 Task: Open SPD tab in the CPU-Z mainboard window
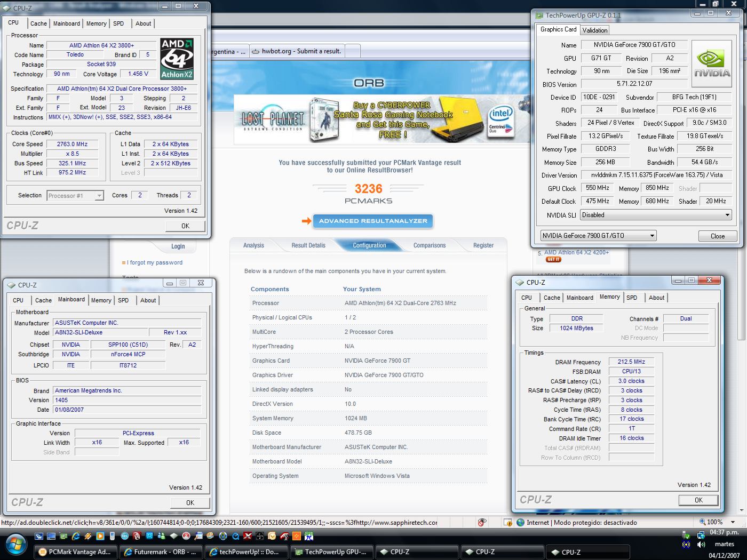[x=123, y=300]
